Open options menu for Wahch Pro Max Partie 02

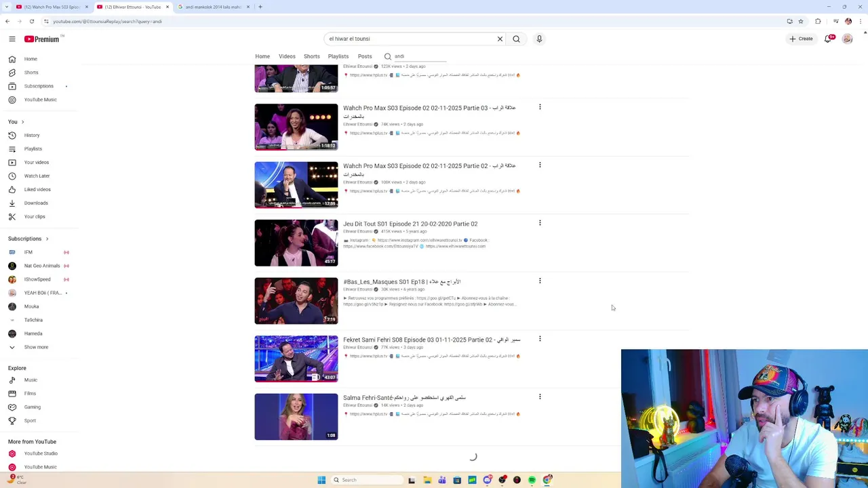pyautogui.click(x=540, y=165)
